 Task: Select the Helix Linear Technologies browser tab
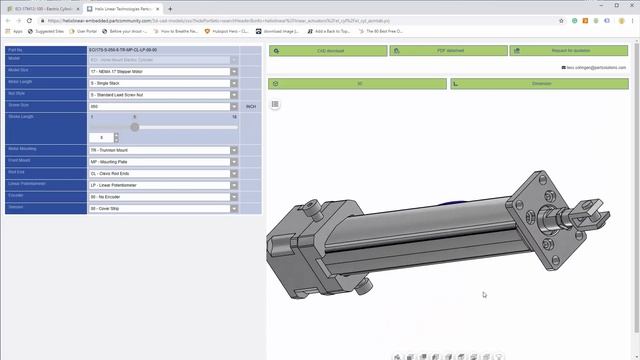tap(122, 9)
